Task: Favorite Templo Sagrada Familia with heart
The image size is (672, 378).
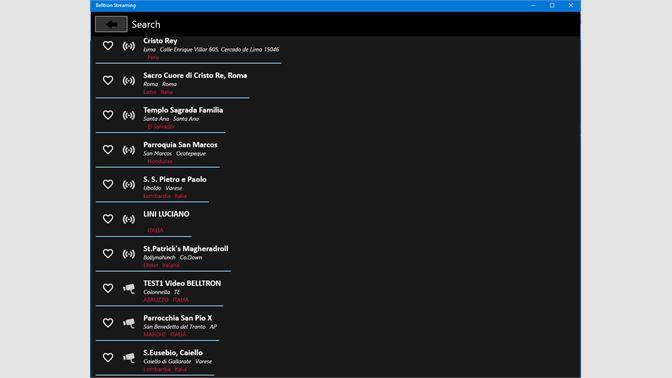Action: [x=108, y=115]
